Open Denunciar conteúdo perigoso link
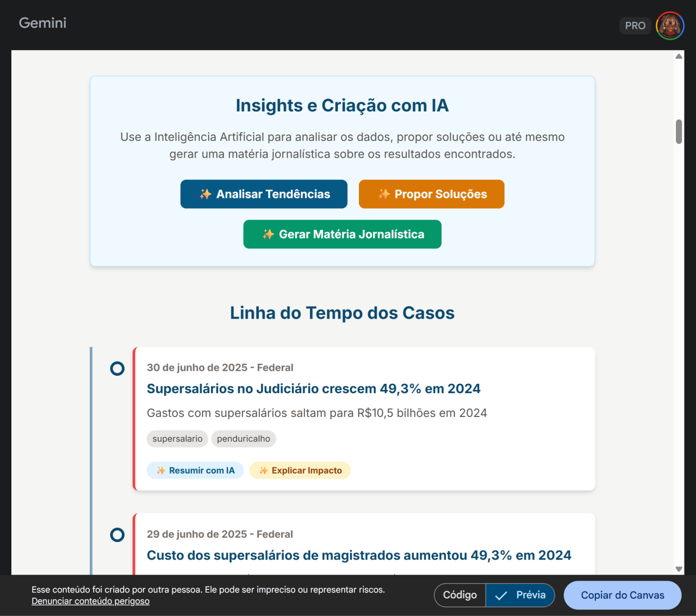696x616 pixels. click(x=90, y=601)
